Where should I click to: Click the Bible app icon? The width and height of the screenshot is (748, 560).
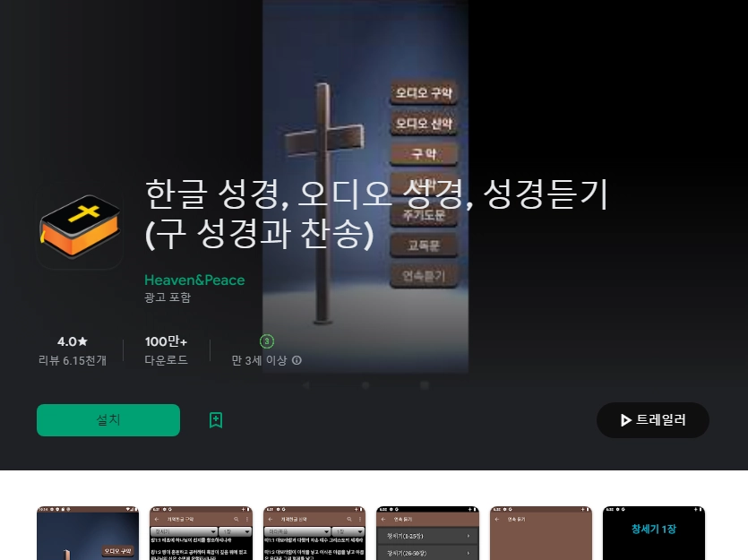tap(80, 227)
